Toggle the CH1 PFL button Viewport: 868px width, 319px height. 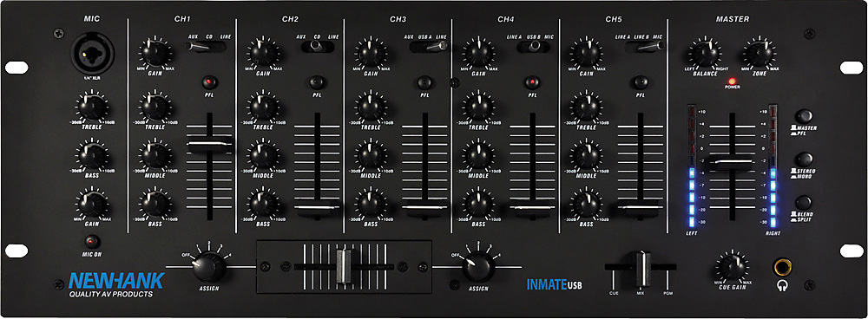(x=209, y=82)
